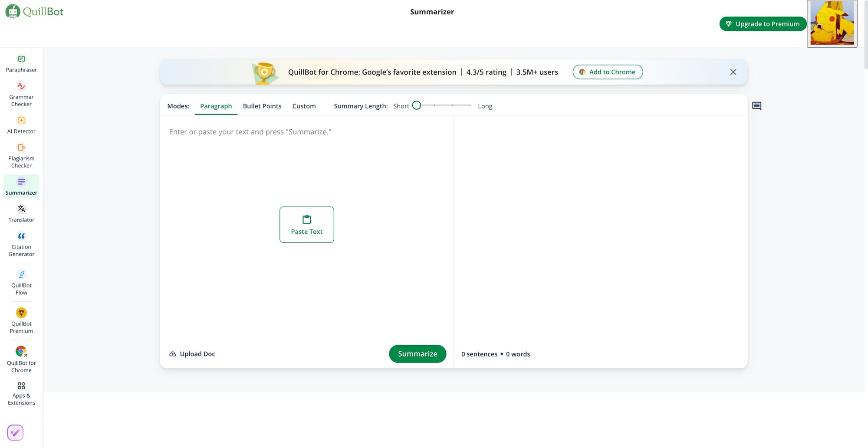Screen dimensions: 868x448
Task: Click the '4.3/5 rating' banner text
Action: pyautogui.click(x=486, y=72)
